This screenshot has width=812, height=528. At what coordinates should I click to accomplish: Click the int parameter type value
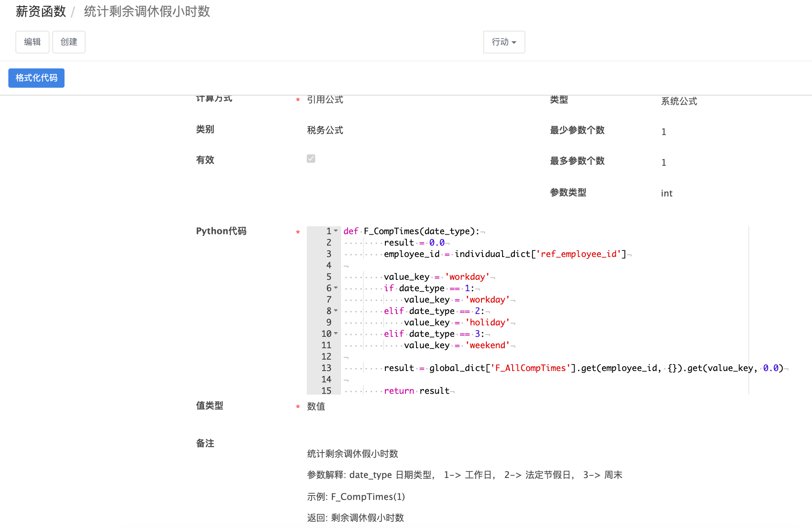[667, 193]
